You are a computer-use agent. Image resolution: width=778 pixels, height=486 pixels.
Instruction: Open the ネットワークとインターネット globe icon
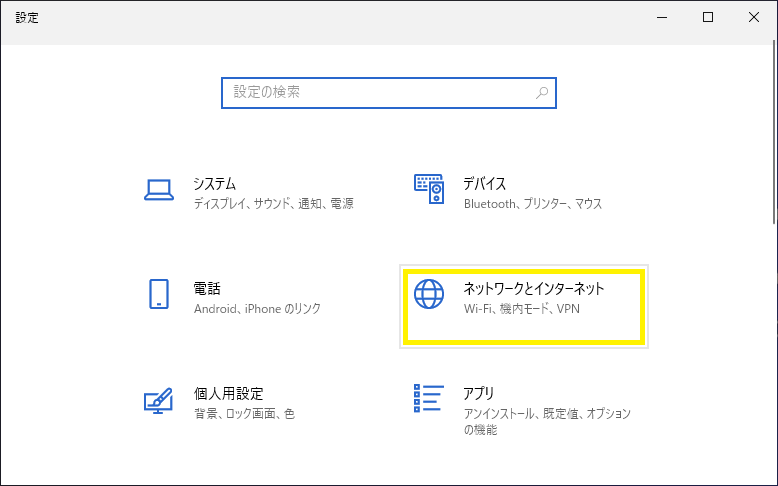(429, 294)
